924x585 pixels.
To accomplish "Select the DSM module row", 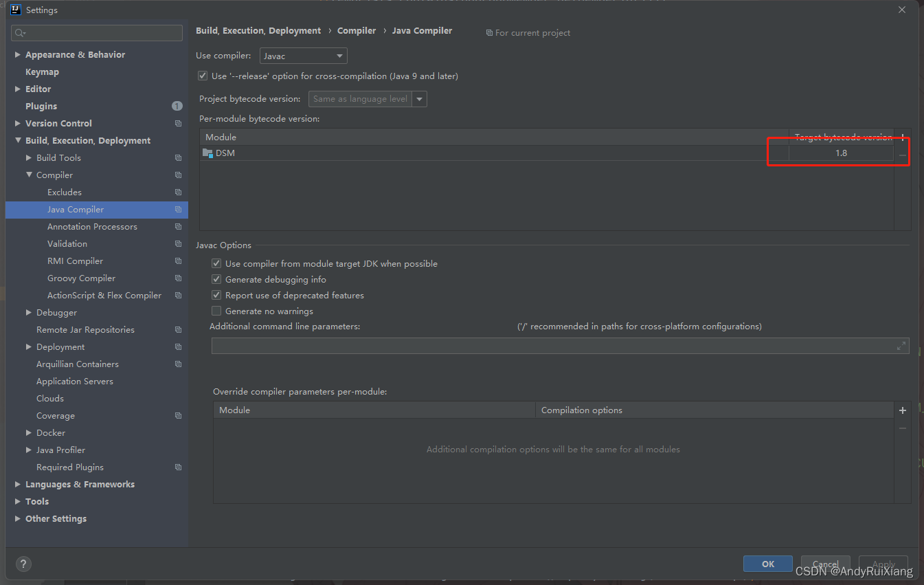I will [547, 153].
